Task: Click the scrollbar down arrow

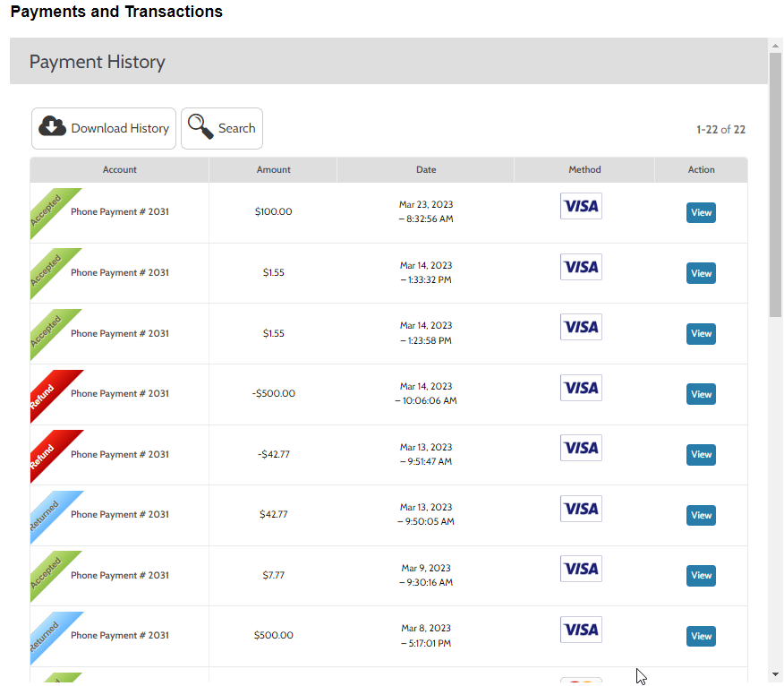Action: click(x=775, y=673)
